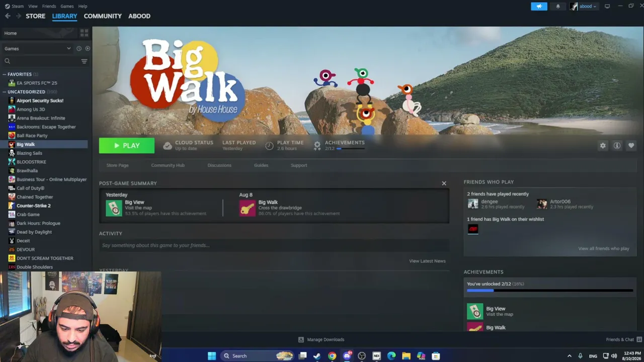This screenshot has width=644, height=362.
Task: Open the Help menu
Action: (x=83, y=6)
